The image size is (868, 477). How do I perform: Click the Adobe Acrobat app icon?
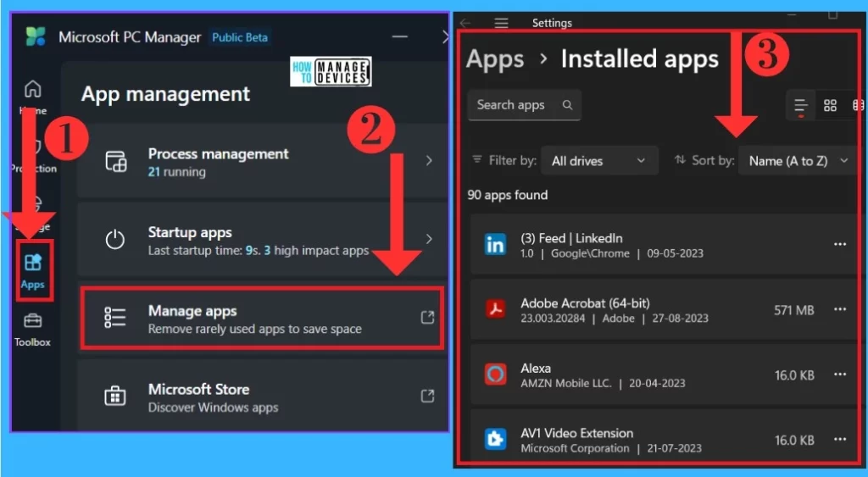(x=495, y=309)
